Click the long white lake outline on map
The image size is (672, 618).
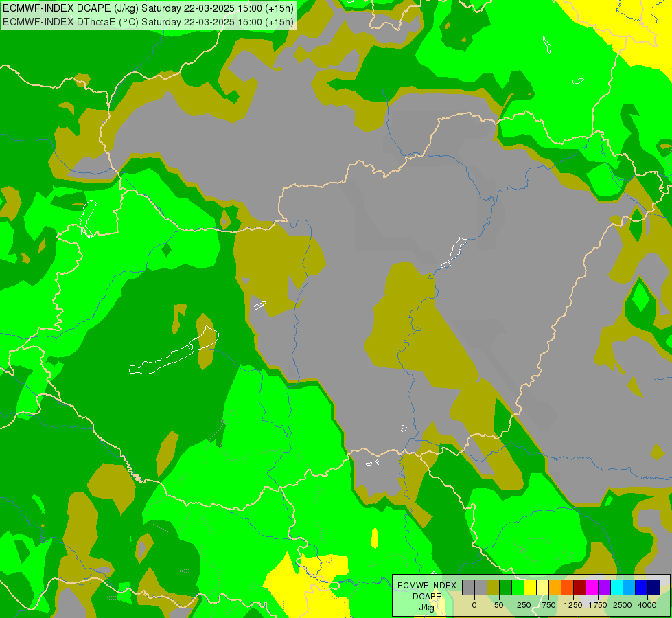[174, 351]
